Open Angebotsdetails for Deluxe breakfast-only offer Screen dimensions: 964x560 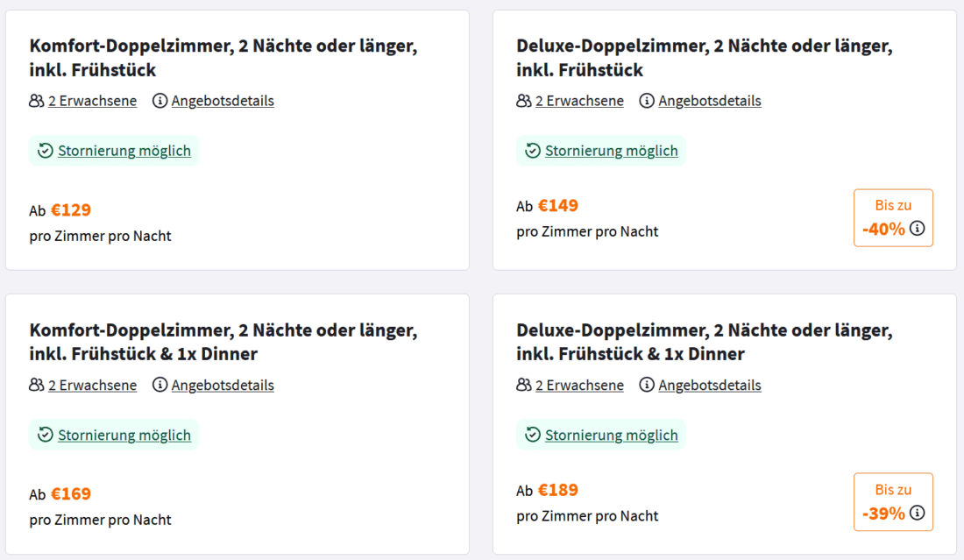(x=710, y=101)
